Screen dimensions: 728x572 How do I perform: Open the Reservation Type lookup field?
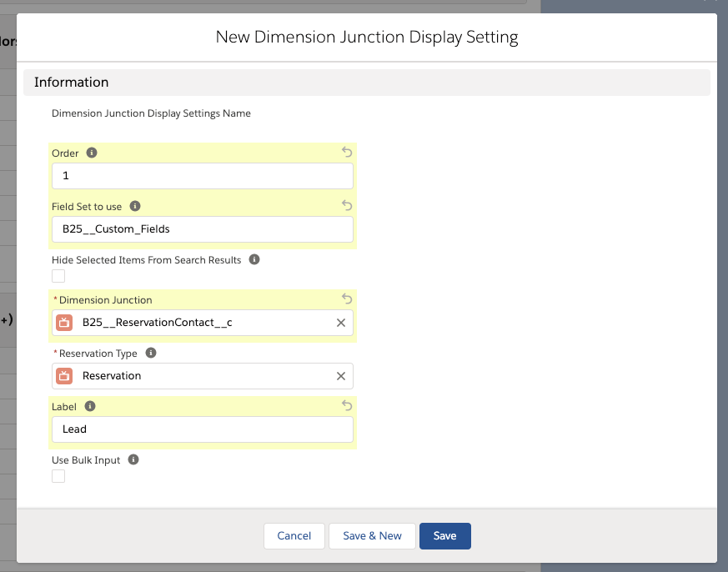[200, 376]
